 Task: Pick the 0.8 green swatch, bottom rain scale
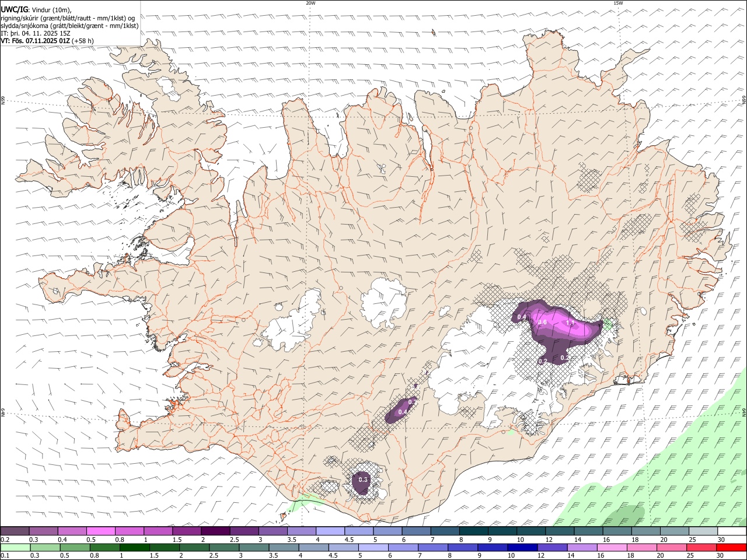[104, 548]
